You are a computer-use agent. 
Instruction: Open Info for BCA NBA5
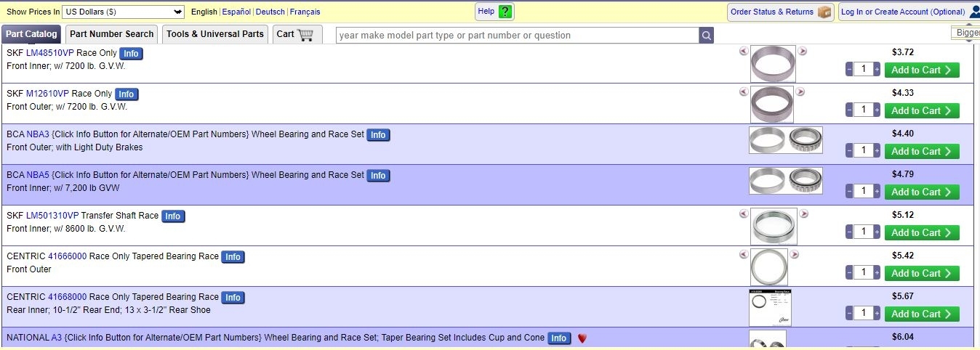(378, 176)
